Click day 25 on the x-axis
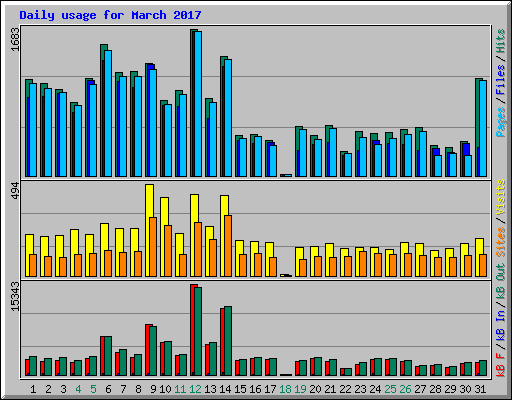512x400 pixels. (x=390, y=389)
